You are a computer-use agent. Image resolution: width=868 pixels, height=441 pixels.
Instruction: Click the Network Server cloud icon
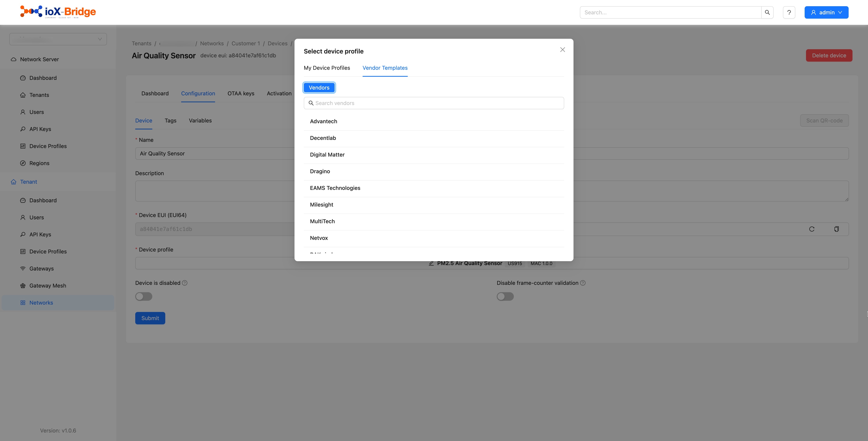coord(14,59)
